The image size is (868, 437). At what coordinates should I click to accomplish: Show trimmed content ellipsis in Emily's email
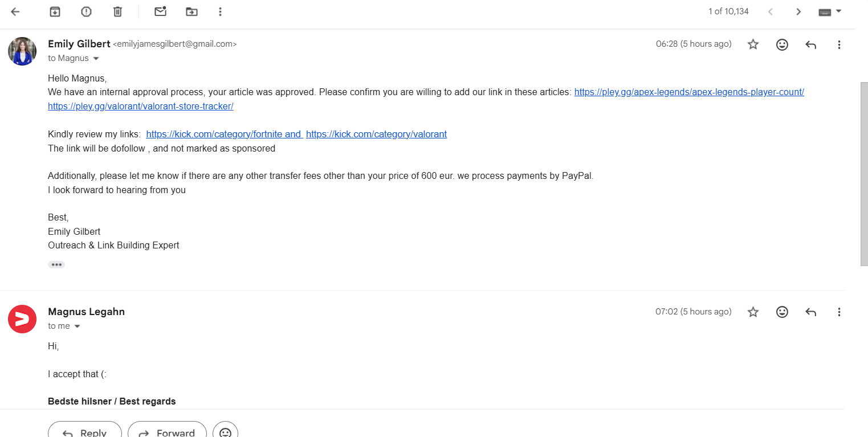click(56, 264)
